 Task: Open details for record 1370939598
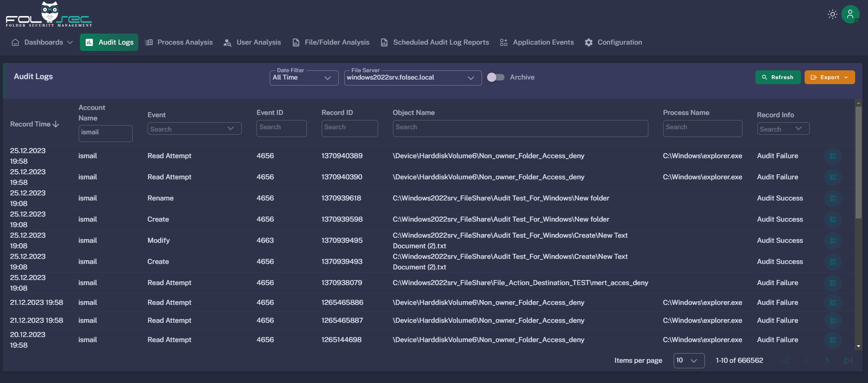pyautogui.click(x=833, y=220)
